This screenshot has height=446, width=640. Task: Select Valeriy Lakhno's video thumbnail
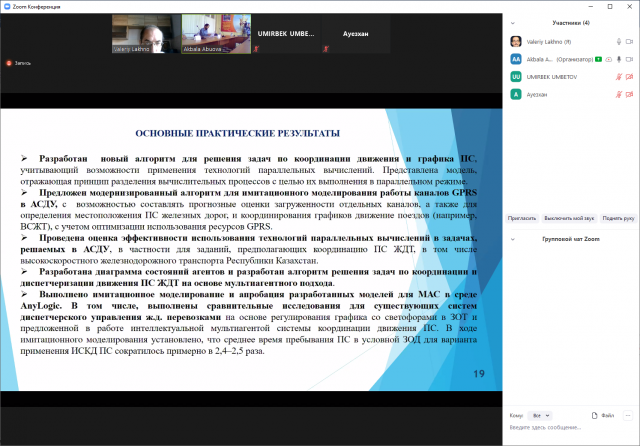click(147, 34)
